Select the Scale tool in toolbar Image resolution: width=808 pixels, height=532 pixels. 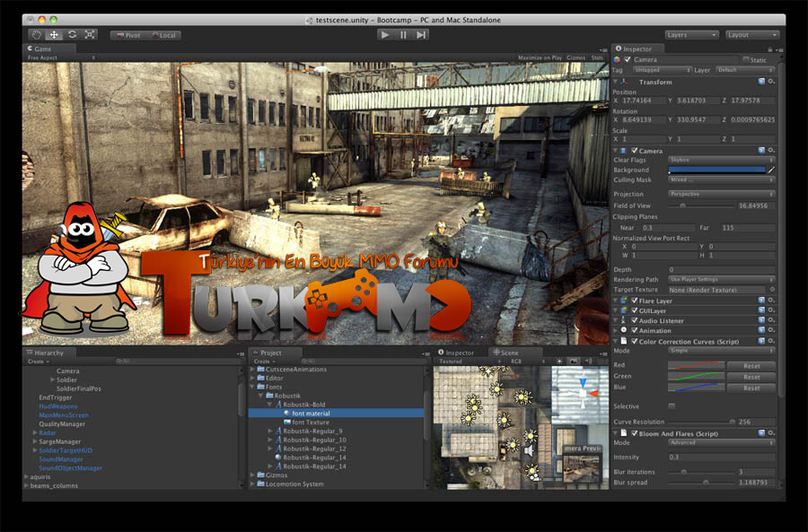[x=90, y=35]
